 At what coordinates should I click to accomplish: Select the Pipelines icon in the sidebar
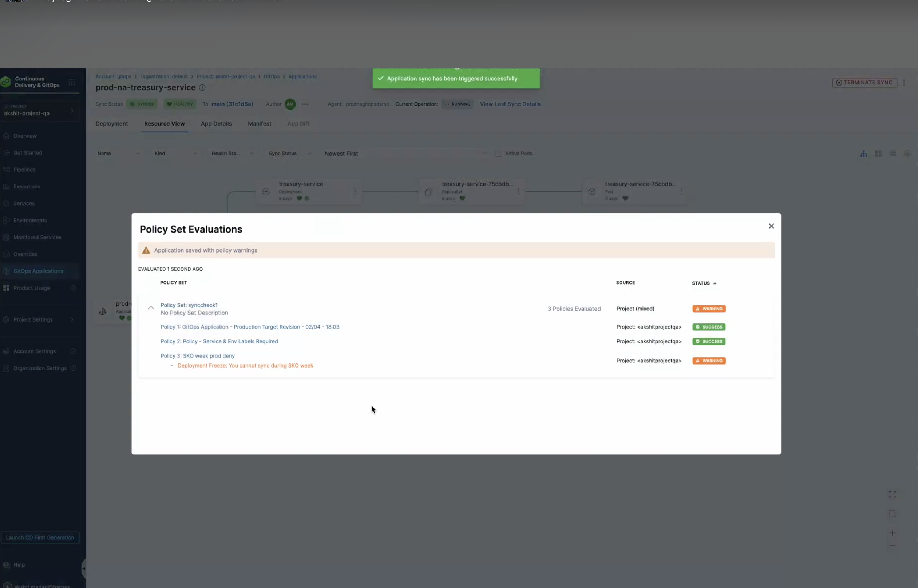6,170
